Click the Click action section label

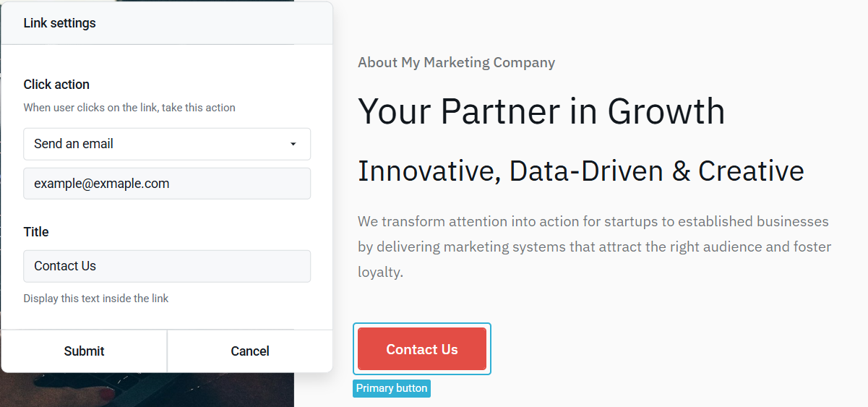pyautogui.click(x=56, y=85)
